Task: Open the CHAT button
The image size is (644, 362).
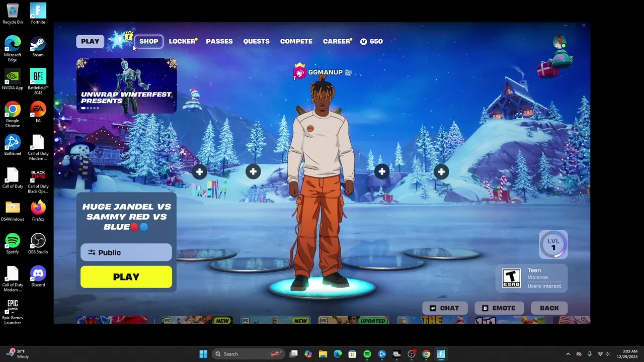Action: click(x=445, y=308)
